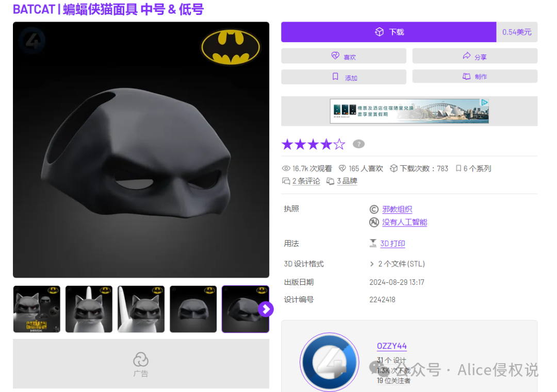This screenshot has height=392, width=557.
Task: Click the 下载次数：783 stat text
Action: (x=424, y=168)
